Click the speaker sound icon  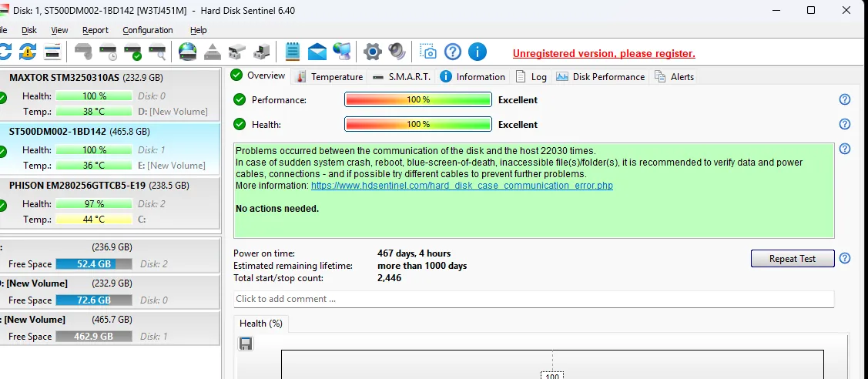pos(397,52)
